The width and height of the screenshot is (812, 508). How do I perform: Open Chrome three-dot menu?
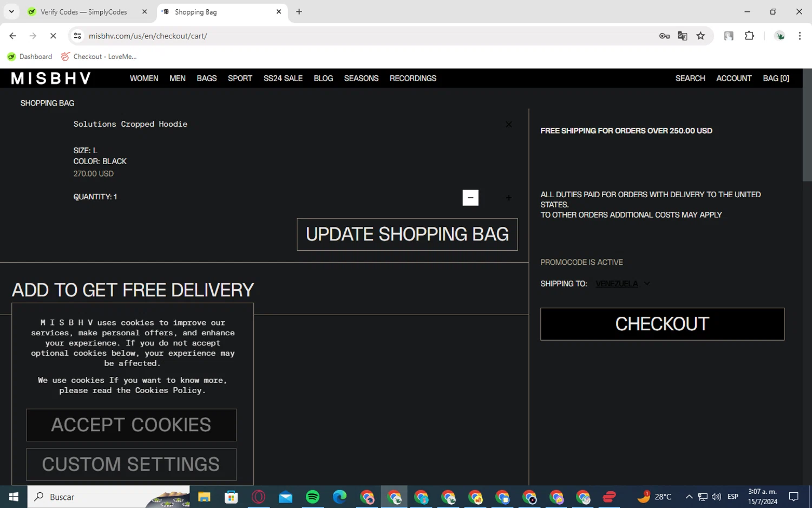800,36
